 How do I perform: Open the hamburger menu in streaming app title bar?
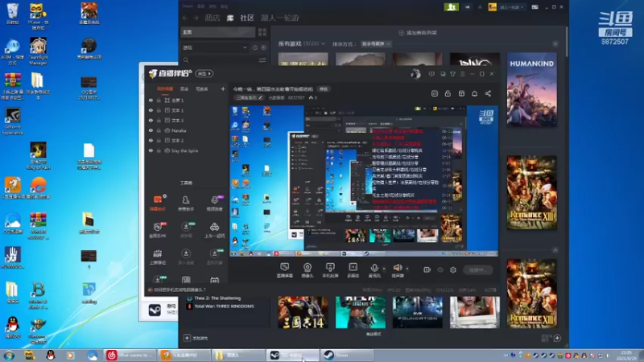tap(462, 74)
